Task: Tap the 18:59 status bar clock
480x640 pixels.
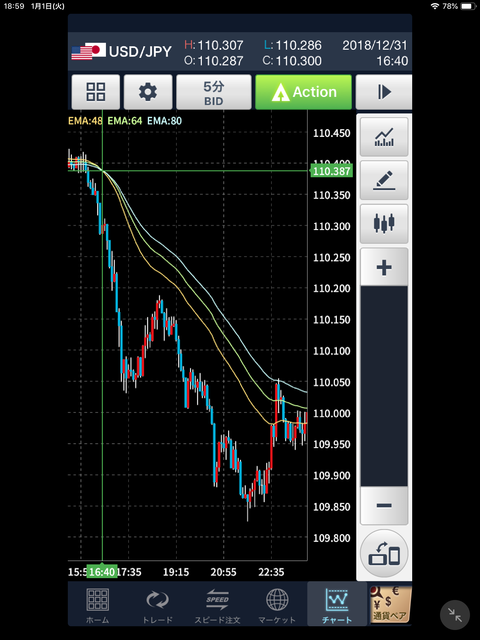Action: 14,6
